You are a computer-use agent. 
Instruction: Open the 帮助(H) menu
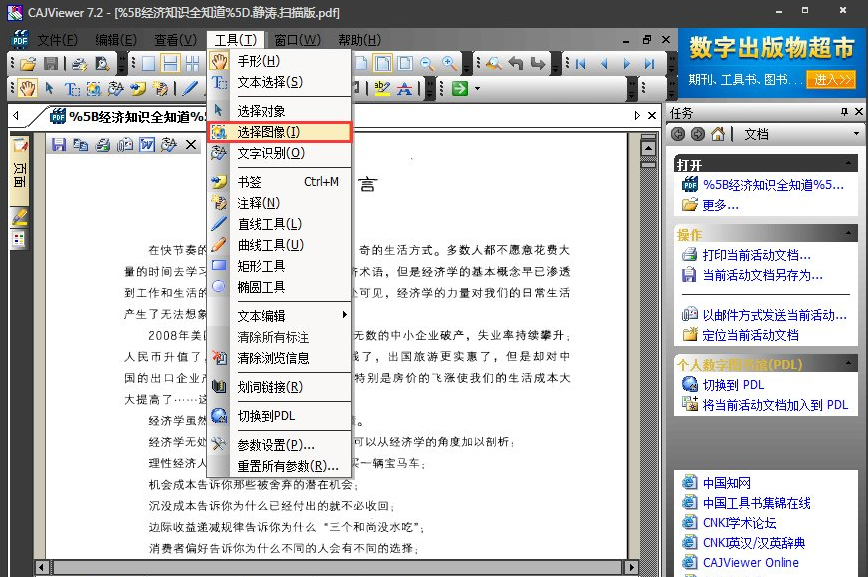click(x=359, y=40)
